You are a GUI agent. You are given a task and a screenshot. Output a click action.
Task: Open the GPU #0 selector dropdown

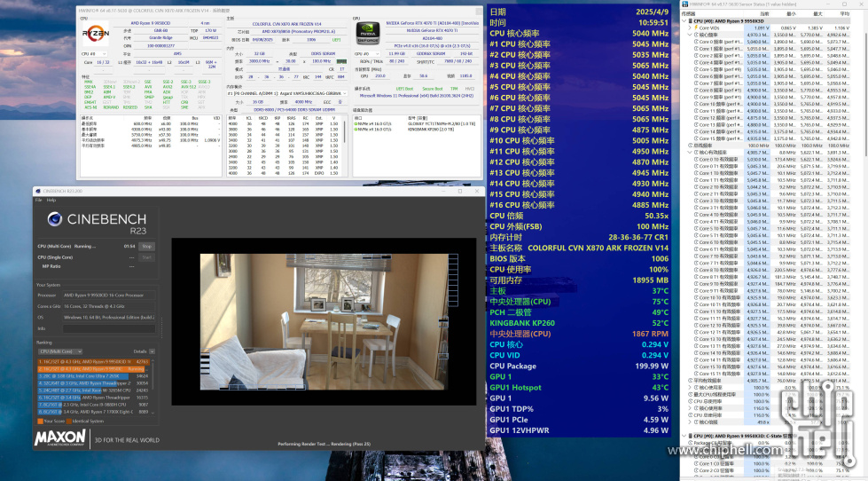[x=367, y=54]
